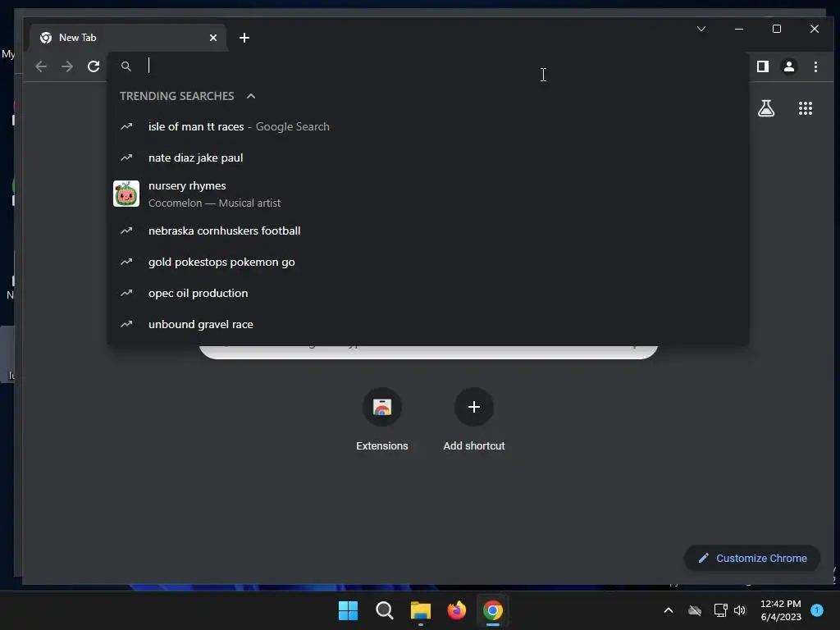Select 'nate diaz jake paul' suggestion
The width and height of the screenshot is (840, 630).
[428, 158]
